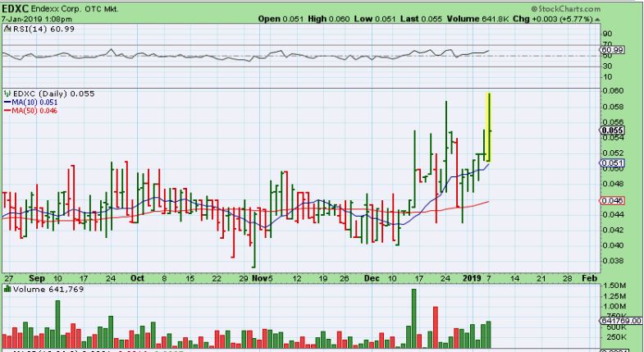Click the RSI axis value 30

pos(607,66)
